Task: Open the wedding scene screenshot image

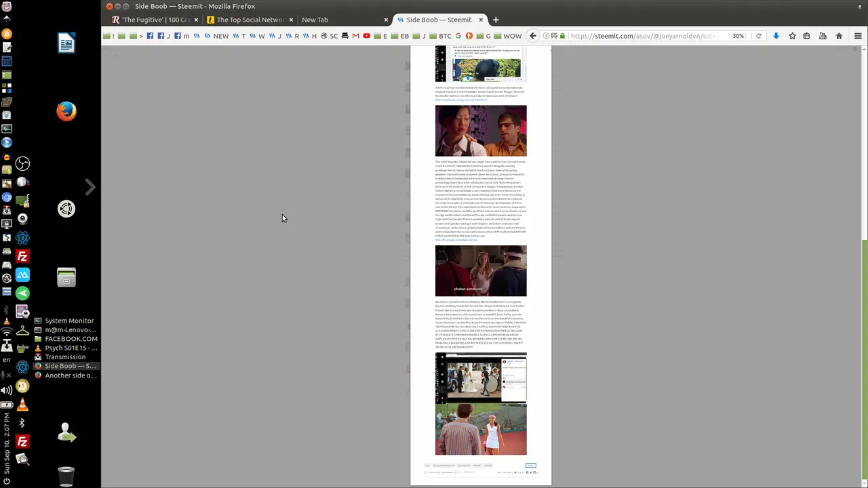Action: pos(481,378)
